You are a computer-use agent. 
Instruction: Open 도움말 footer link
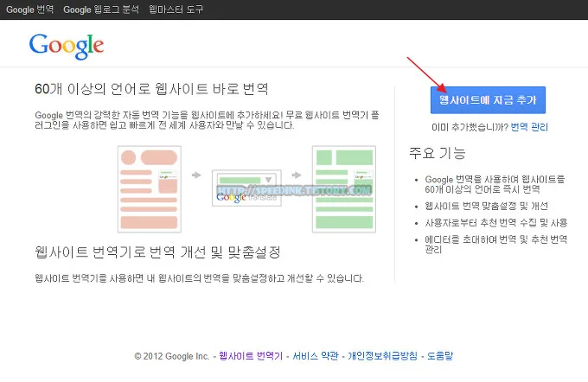[x=440, y=356]
